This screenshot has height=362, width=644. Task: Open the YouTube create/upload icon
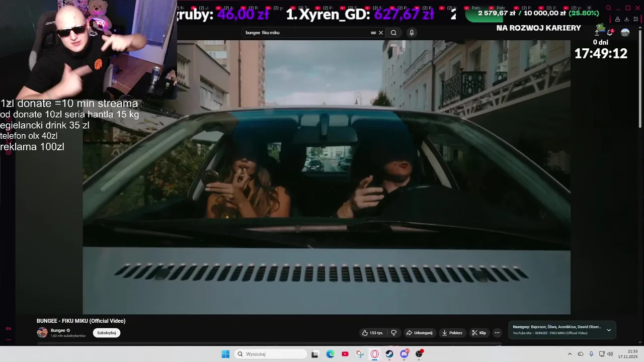[597, 33]
